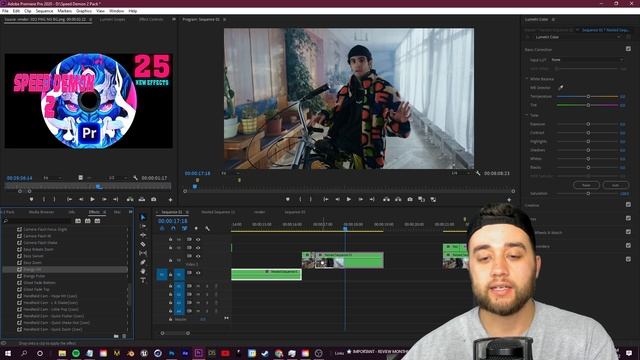Toggle Basic Correction checkbox
Viewport: 640px width, 360px height.
coord(628,49)
